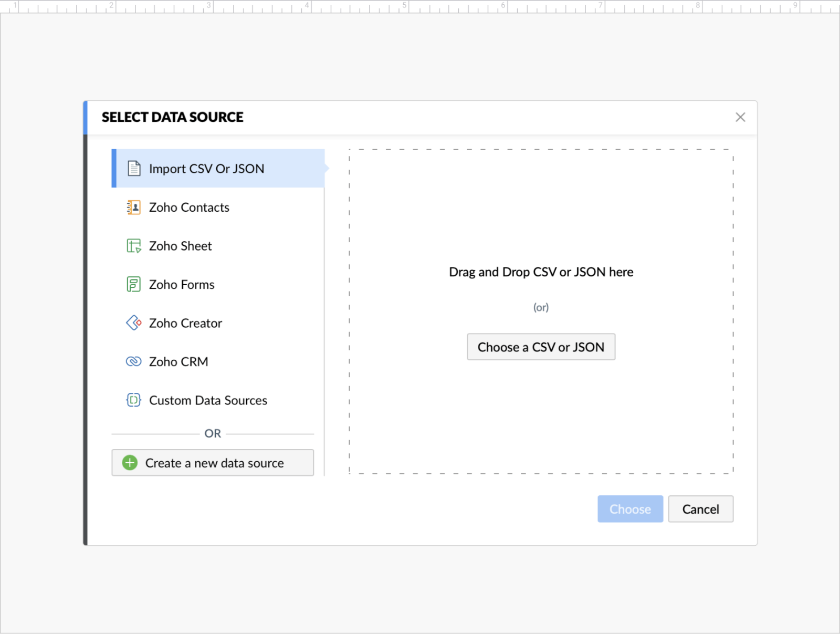The width and height of the screenshot is (840, 634).
Task: Click Choose a CSV or JSON button
Action: click(x=541, y=347)
